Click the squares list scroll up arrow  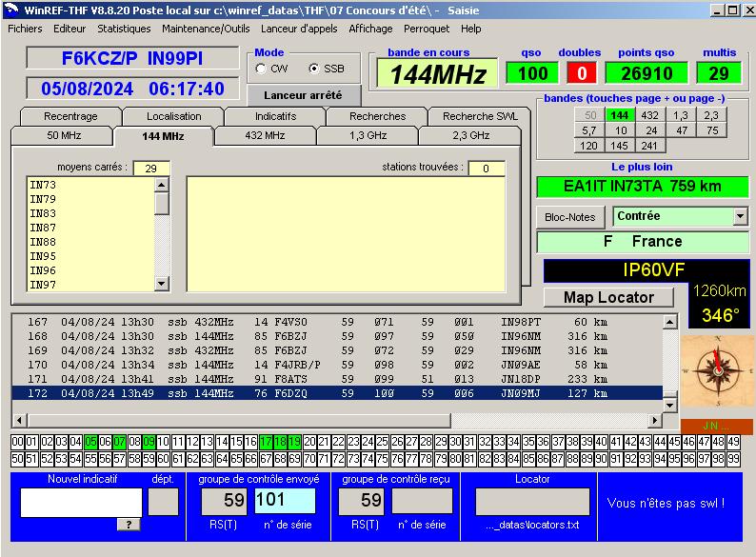pyautogui.click(x=162, y=185)
